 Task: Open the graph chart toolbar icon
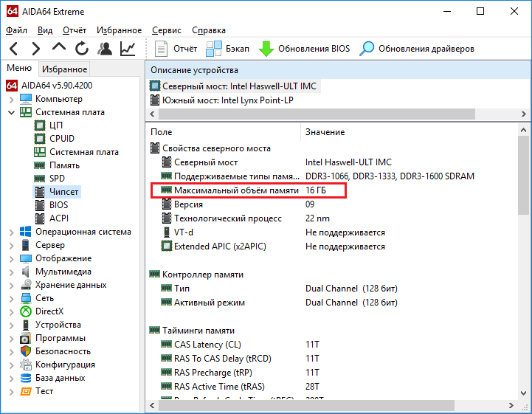128,49
